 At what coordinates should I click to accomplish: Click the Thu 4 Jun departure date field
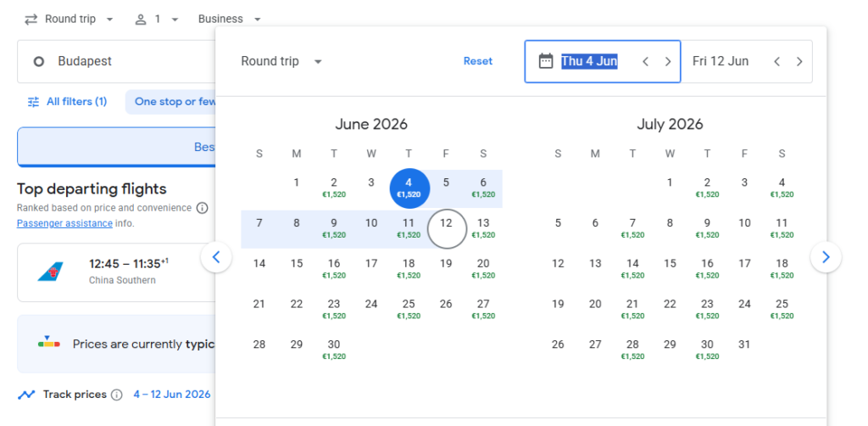[603, 61]
